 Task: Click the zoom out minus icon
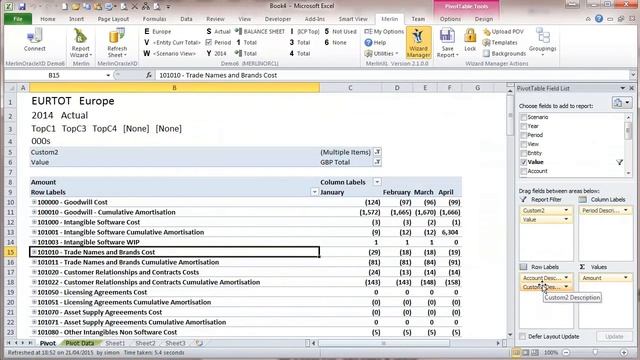(x=566, y=352)
